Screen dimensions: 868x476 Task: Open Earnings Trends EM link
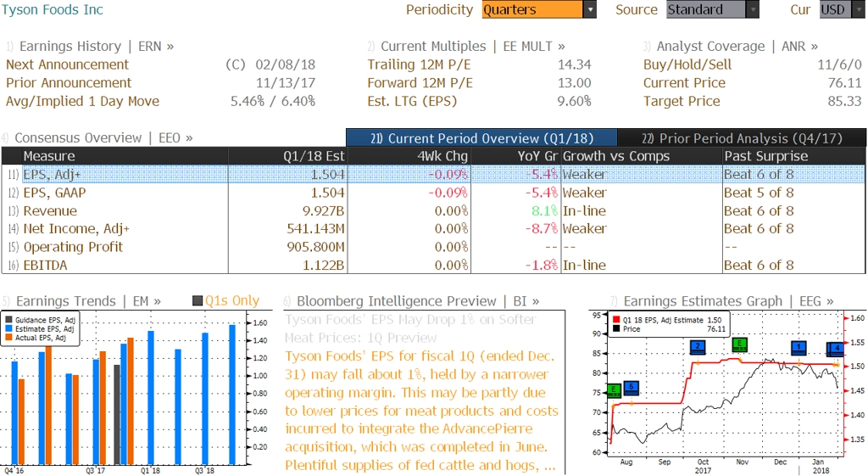(x=88, y=301)
